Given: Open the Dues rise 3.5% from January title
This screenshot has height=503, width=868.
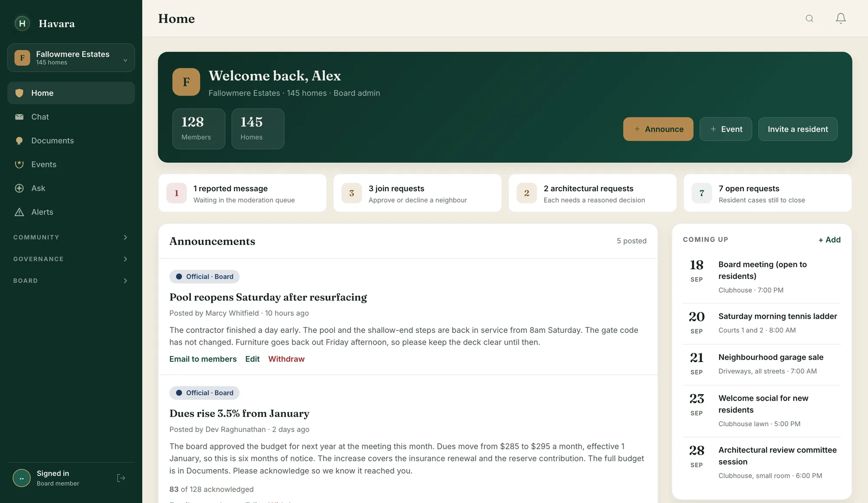Looking at the screenshot, I should coord(239,413).
